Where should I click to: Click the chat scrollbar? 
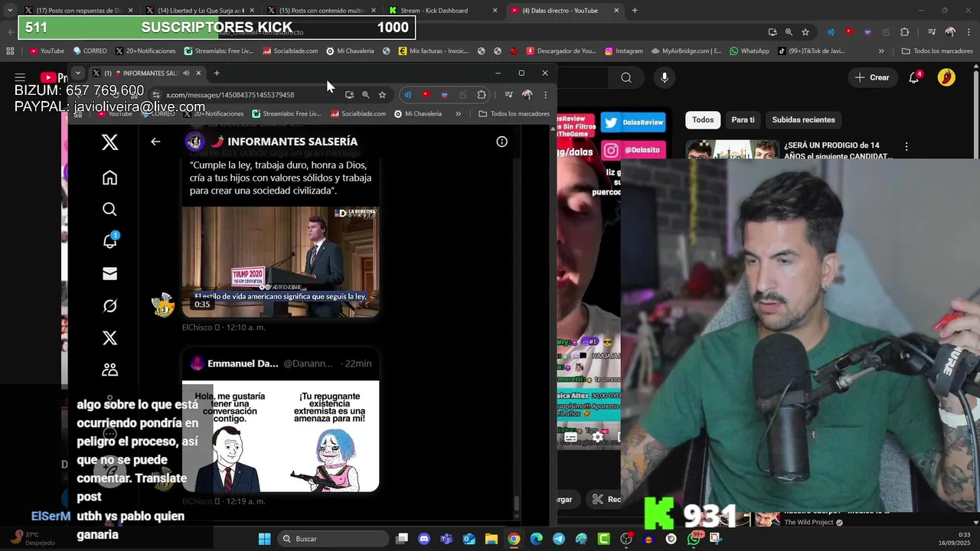tap(516, 503)
